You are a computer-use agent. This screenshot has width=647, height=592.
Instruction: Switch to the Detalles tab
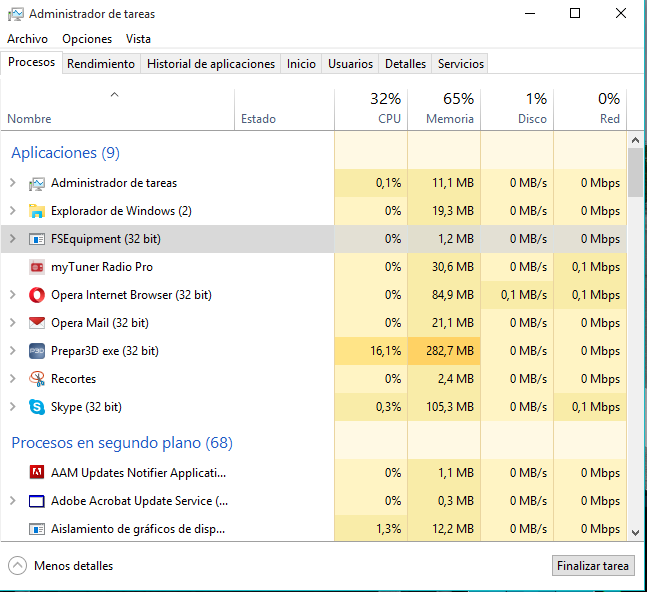tap(405, 64)
